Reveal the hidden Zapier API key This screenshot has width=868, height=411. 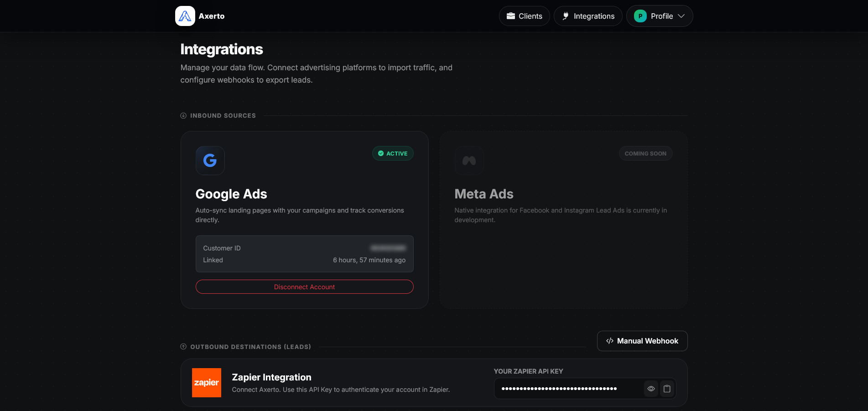[x=651, y=389]
